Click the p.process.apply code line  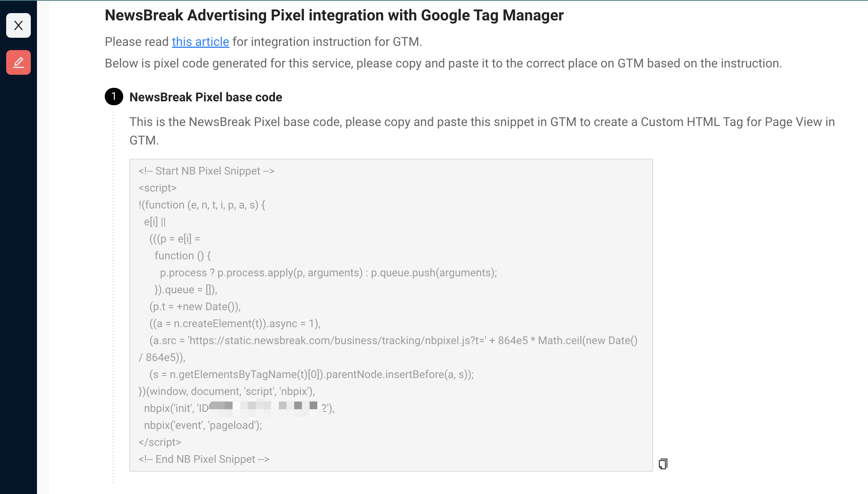pyautogui.click(x=328, y=273)
